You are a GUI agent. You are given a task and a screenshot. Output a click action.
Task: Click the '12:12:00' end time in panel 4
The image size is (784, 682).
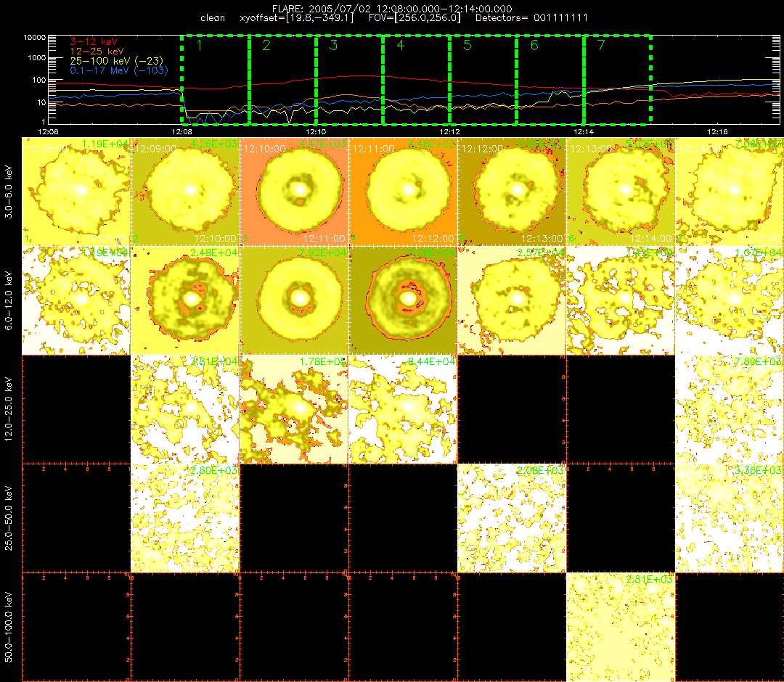pos(433,238)
